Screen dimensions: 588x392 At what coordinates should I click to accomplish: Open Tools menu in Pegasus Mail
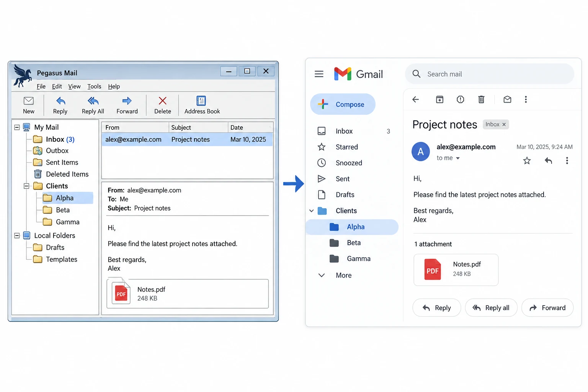[x=94, y=87]
